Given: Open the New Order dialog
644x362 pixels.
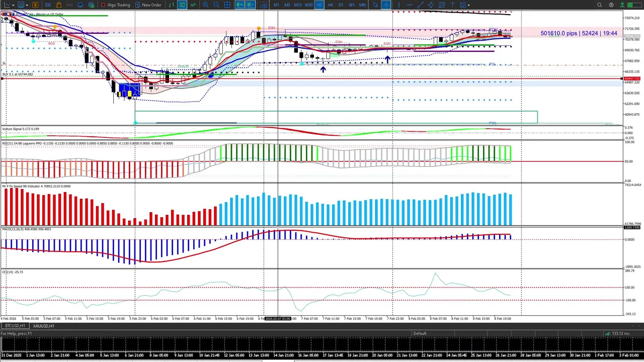Looking at the screenshot, I should coord(147,5).
